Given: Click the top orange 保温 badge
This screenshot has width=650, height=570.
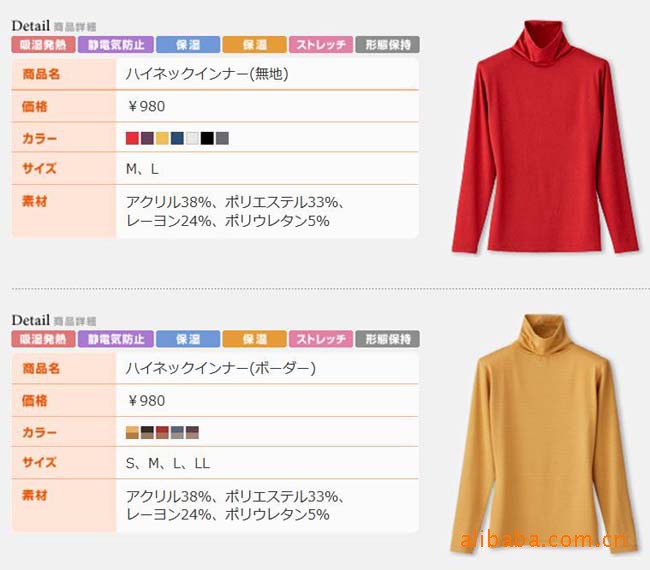Looking at the screenshot, I should click(255, 45).
